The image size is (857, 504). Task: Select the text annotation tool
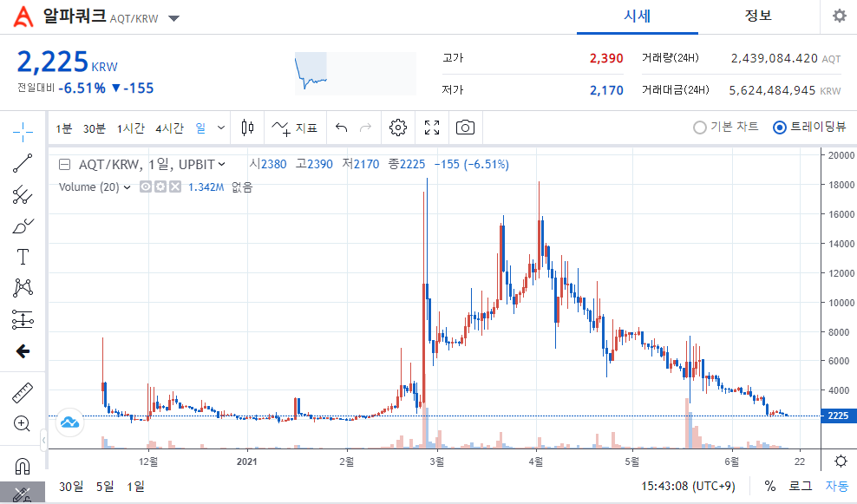coord(23,257)
